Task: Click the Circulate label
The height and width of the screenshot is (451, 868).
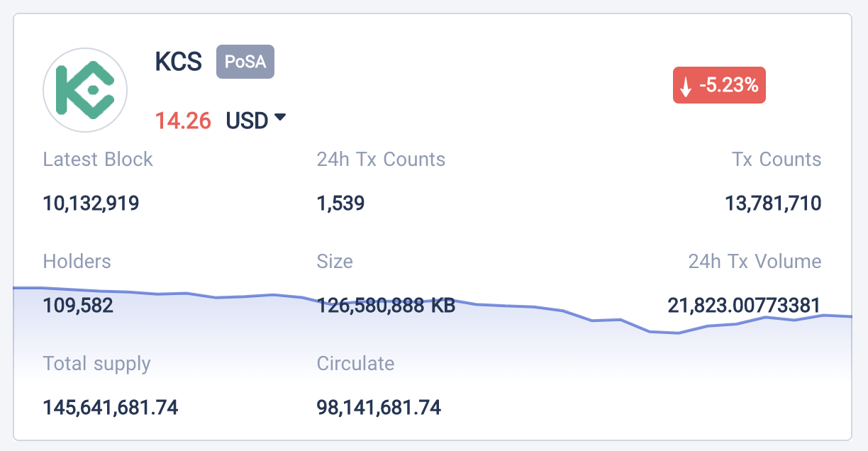Action: tap(355, 364)
